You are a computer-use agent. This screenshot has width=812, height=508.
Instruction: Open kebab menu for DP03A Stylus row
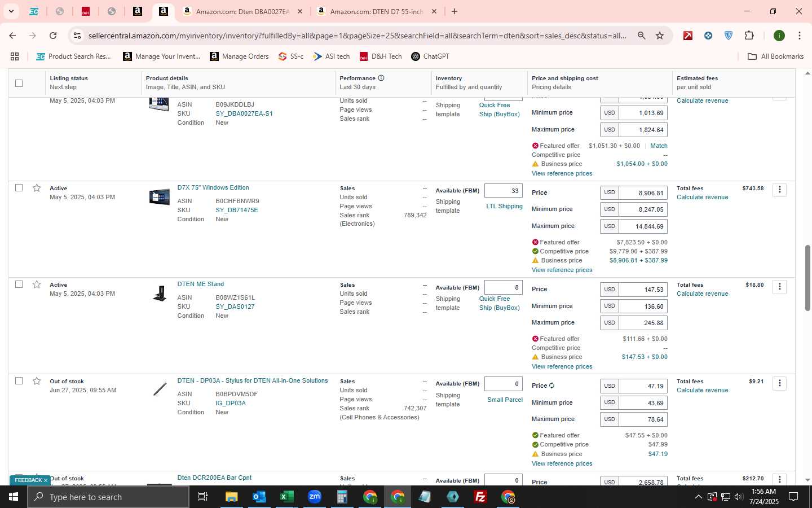point(779,383)
